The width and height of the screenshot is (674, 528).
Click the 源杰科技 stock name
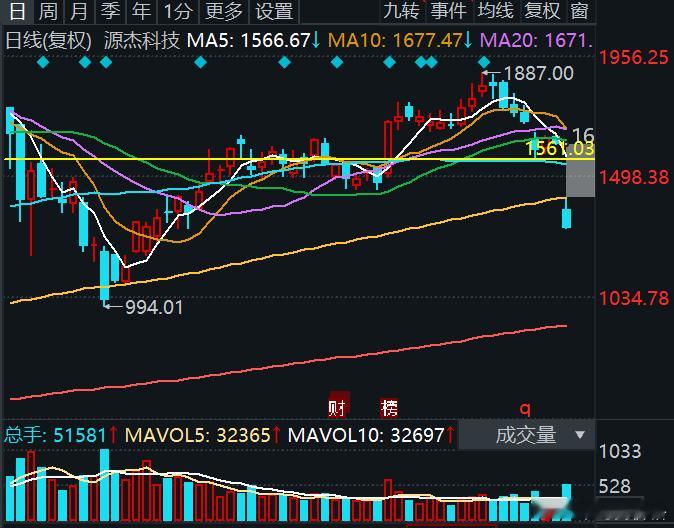(142, 41)
